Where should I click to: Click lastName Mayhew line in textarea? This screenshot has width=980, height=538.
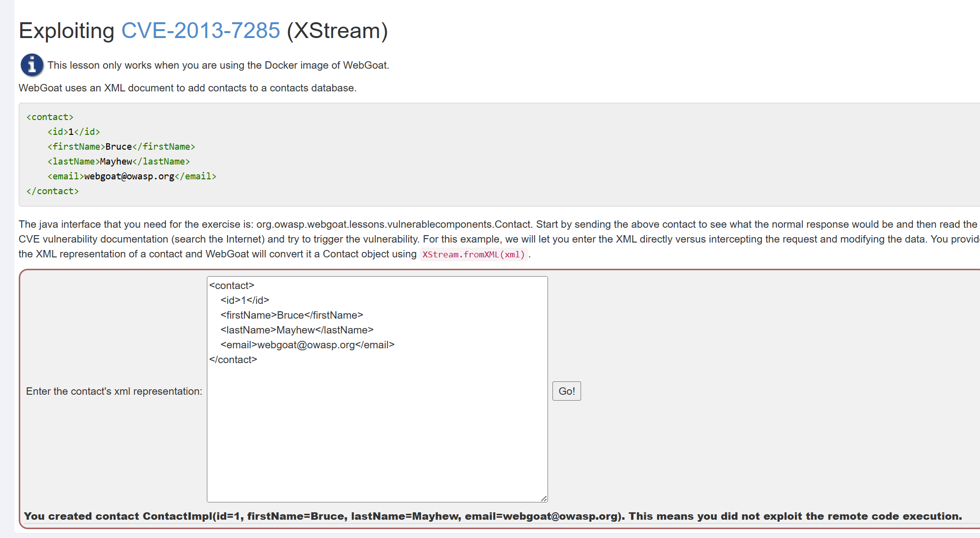[x=297, y=330]
